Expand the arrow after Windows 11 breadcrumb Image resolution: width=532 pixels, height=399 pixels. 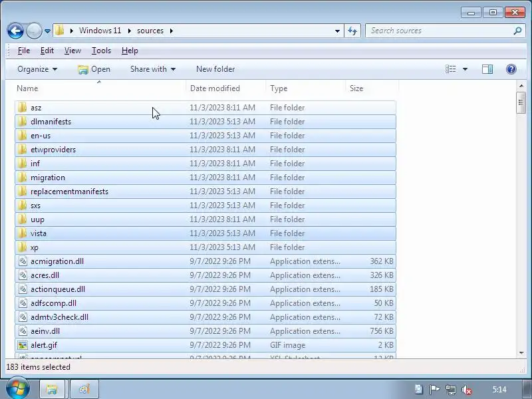[130, 31]
